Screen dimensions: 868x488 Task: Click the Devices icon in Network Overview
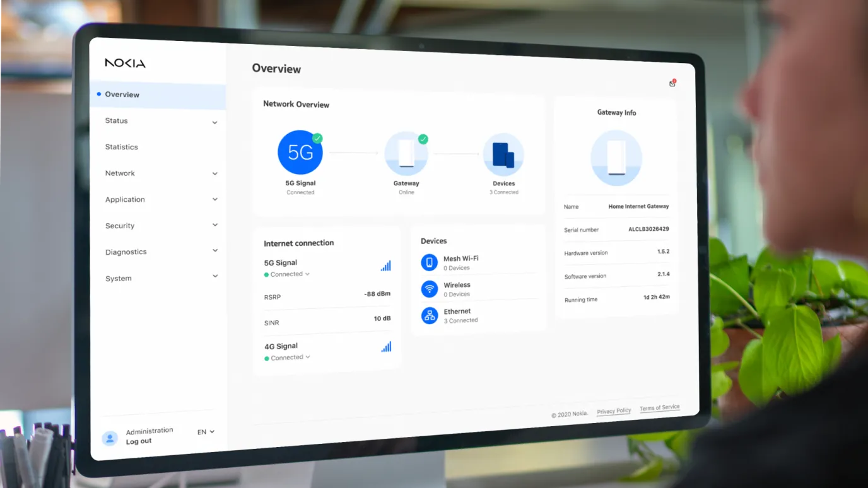coord(503,154)
